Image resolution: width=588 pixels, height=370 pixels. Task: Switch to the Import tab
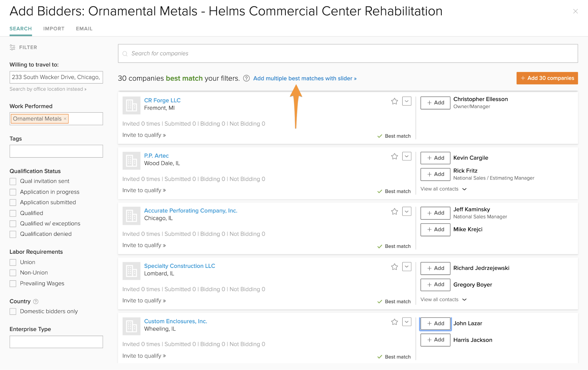54,29
